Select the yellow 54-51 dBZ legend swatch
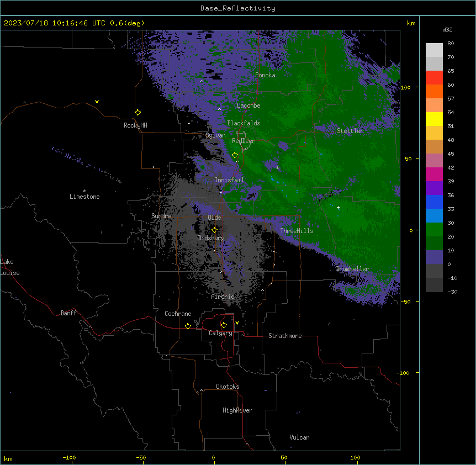Image resolution: width=476 pixels, height=465 pixels. tap(434, 119)
